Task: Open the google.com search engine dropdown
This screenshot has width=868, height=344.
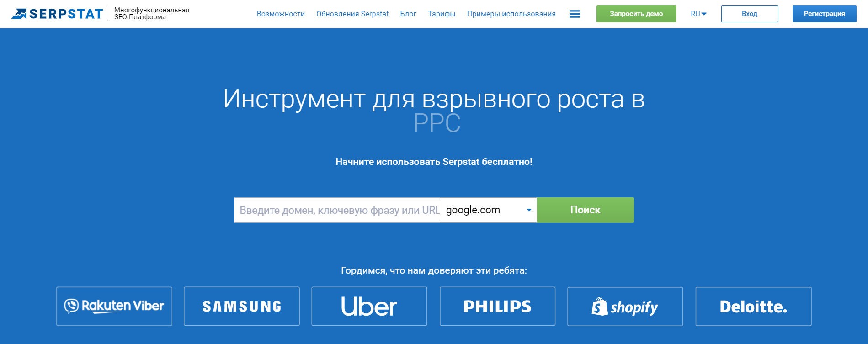Action: (x=488, y=210)
